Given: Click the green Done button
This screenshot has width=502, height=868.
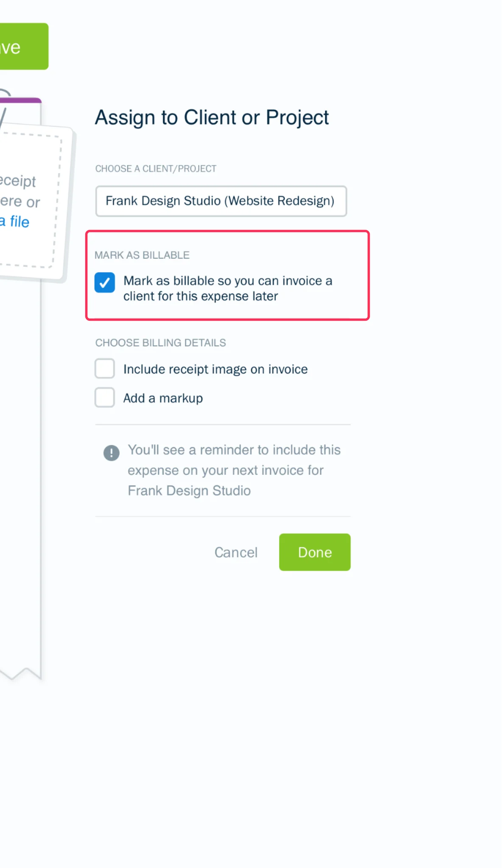Looking at the screenshot, I should [x=315, y=552].
